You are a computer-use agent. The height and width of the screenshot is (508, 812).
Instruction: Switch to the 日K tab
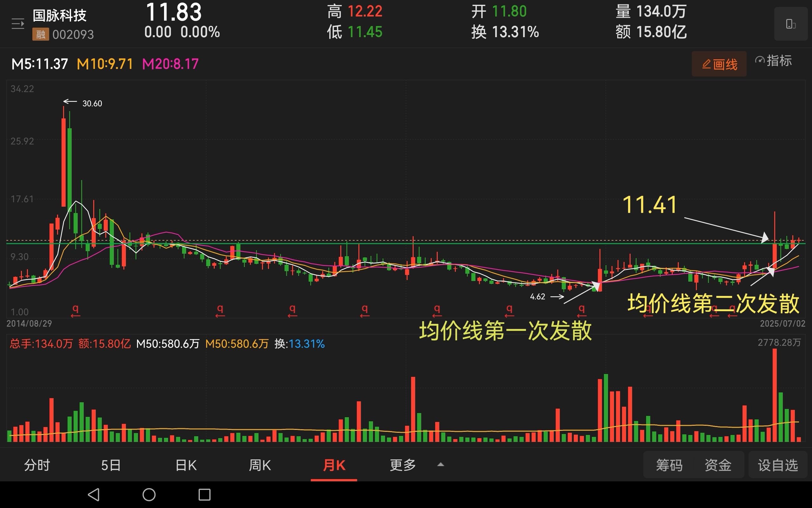click(x=186, y=465)
